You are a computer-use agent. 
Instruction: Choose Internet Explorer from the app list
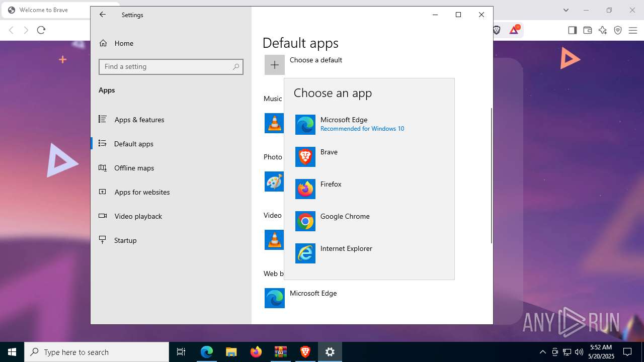coord(369,253)
